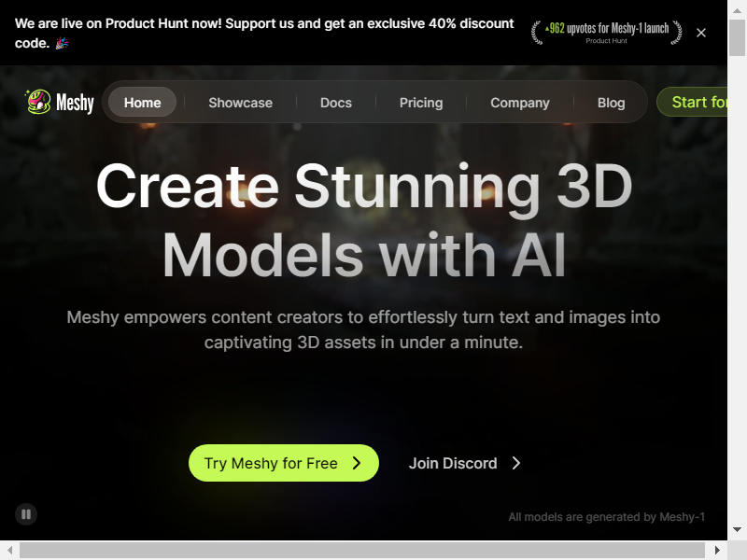Click the scroll down arrow
This screenshot has height=560, width=747.
pos(737,529)
